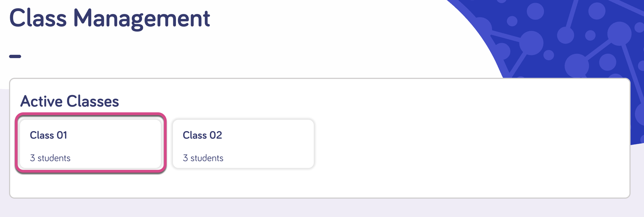Select the highlighted Class 01 panel
This screenshot has width=644, height=217.
coord(90,142)
